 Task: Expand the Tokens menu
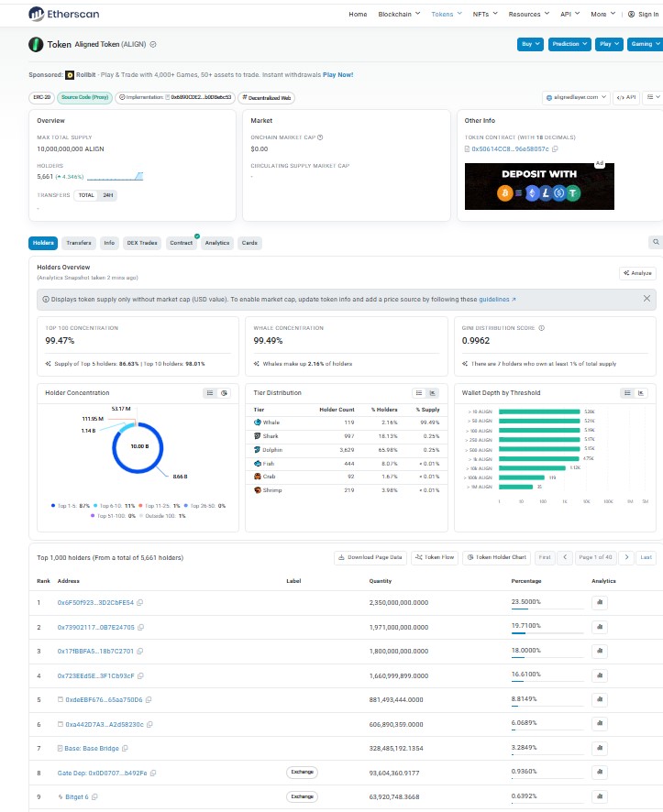click(447, 14)
